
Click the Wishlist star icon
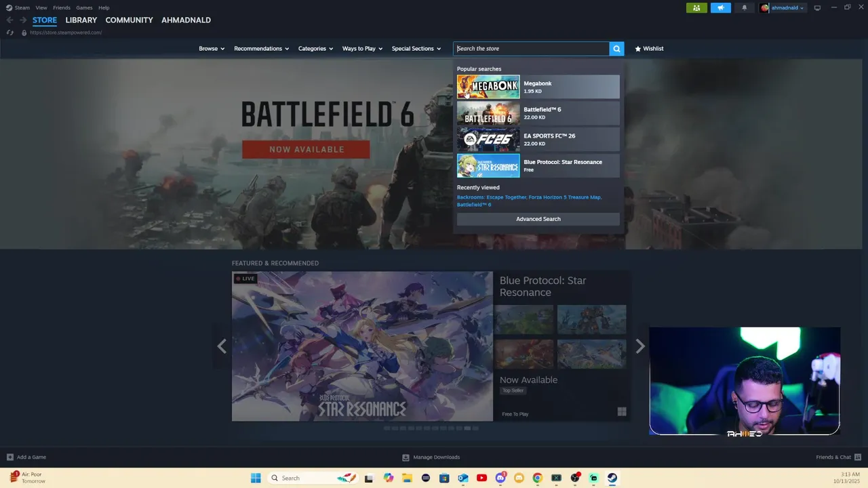tap(638, 49)
